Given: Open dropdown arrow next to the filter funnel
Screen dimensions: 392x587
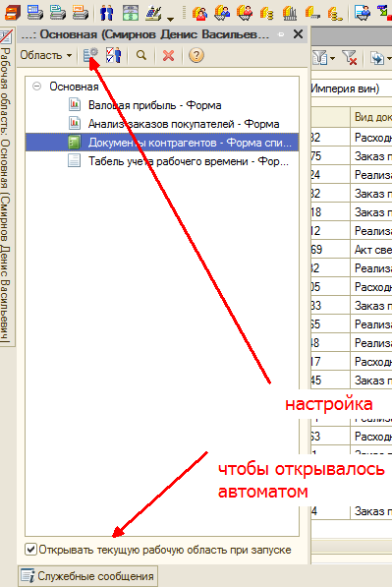Looking at the screenshot, I should (332, 58).
